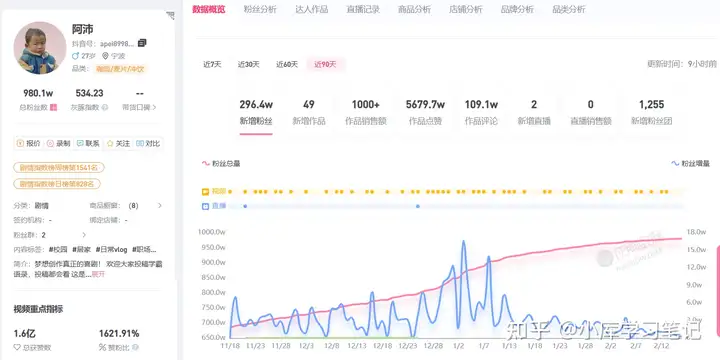Click the 更新时间: 9小时前 text

682,64
